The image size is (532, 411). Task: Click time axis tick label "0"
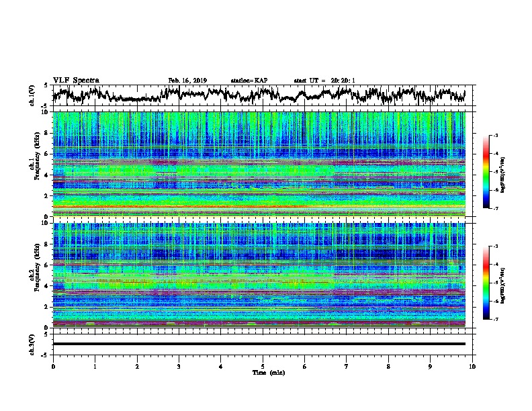53,367
